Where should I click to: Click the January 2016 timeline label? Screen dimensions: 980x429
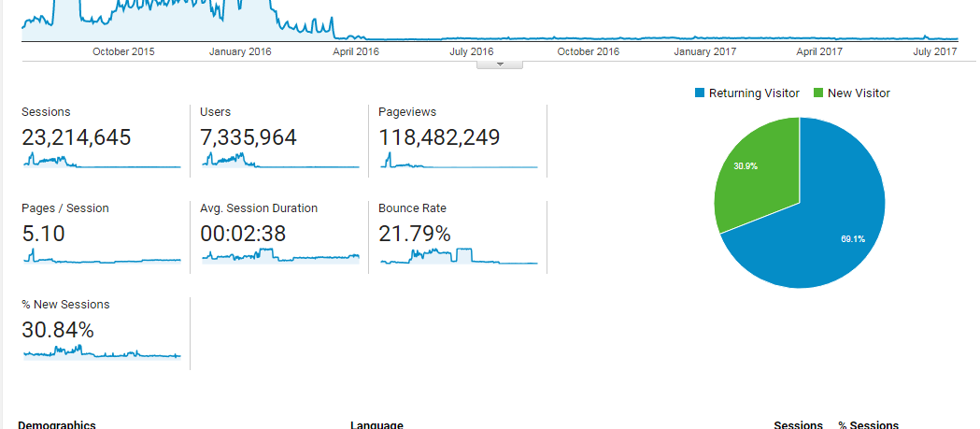[240, 51]
